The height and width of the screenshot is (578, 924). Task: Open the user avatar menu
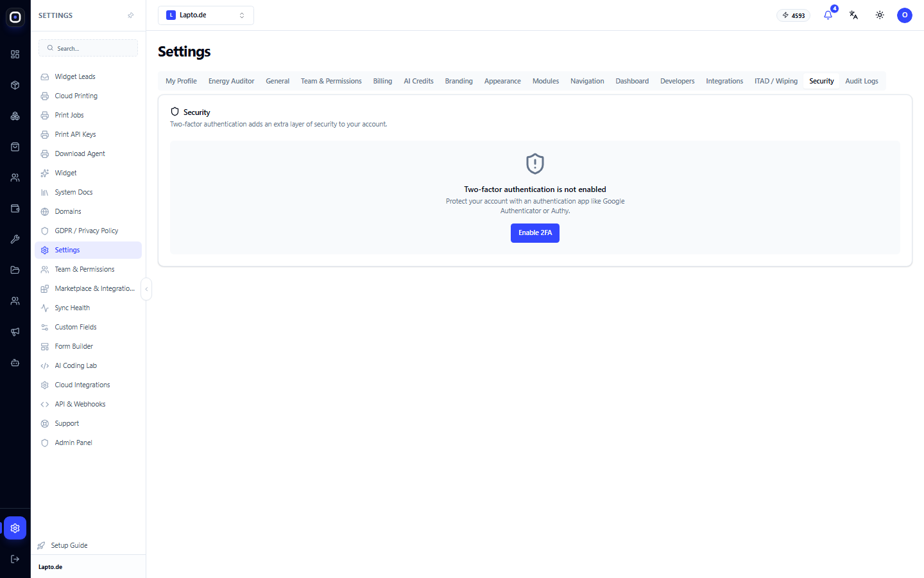pyautogui.click(x=905, y=15)
